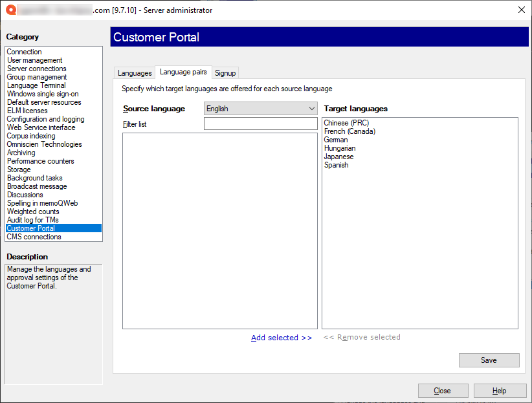Select Hungarian in target languages list
The width and height of the screenshot is (532, 403).
(x=340, y=148)
